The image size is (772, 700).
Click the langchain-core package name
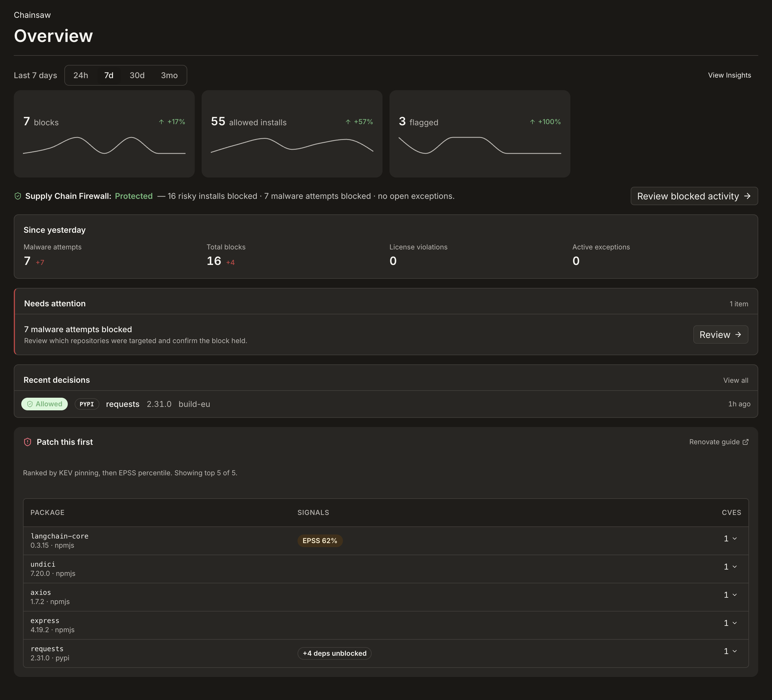[x=59, y=536]
